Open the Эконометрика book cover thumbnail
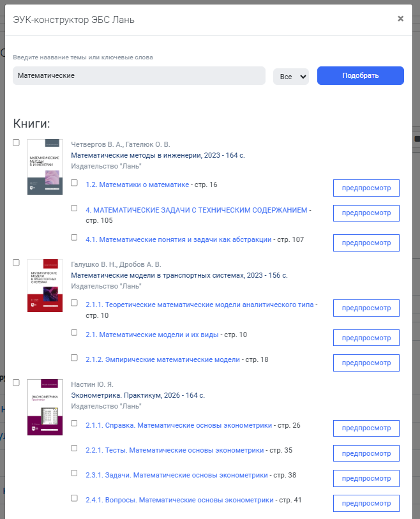This screenshot has width=420, height=519. coord(45,407)
